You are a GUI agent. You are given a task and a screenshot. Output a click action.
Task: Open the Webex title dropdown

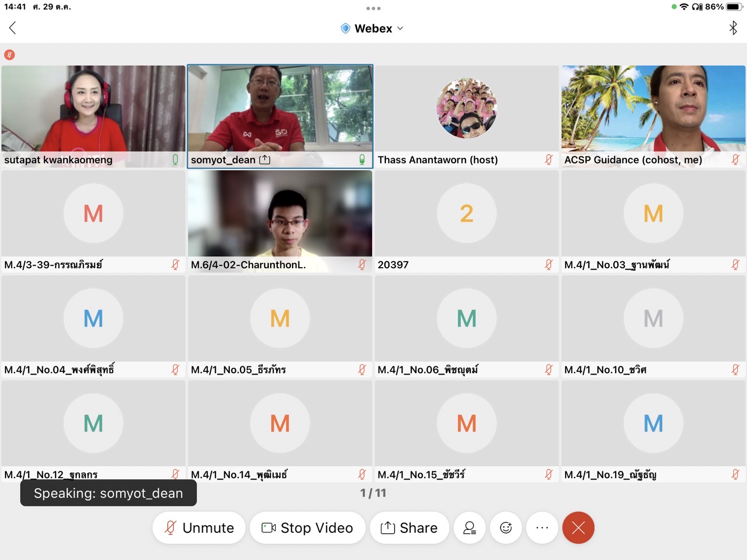tap(373, 28)
